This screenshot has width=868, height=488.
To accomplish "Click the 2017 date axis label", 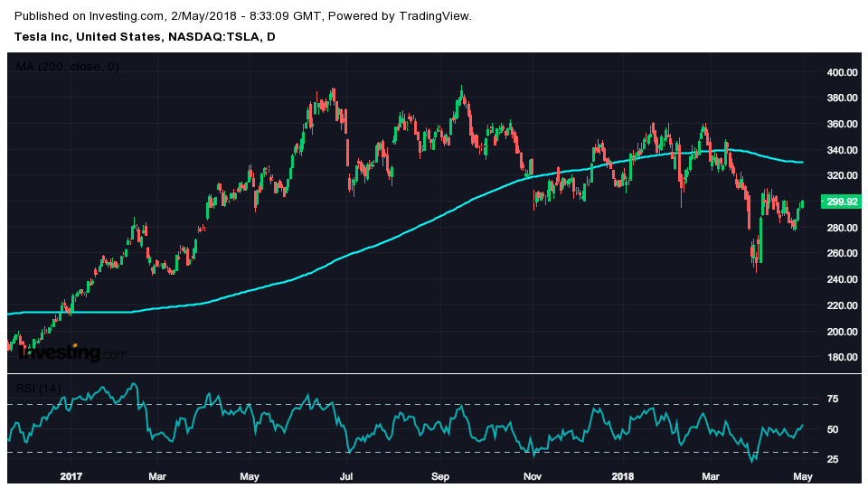I will coord(71,476).
